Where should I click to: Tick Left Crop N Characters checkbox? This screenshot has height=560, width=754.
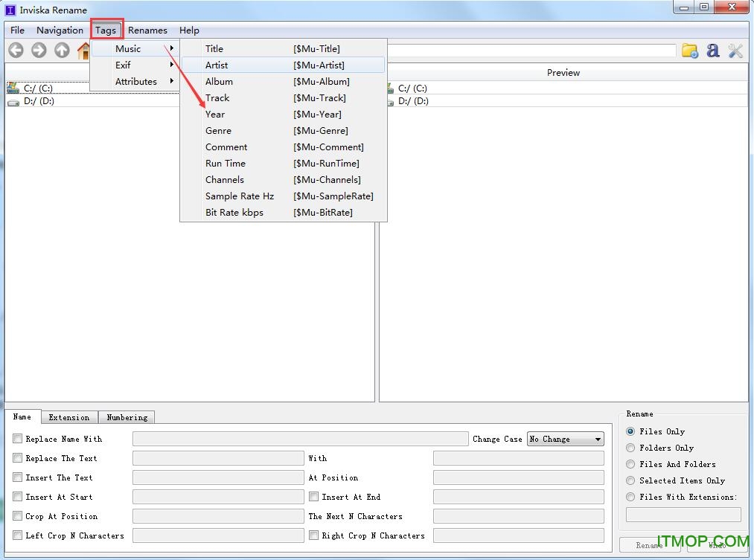point(18,535)
